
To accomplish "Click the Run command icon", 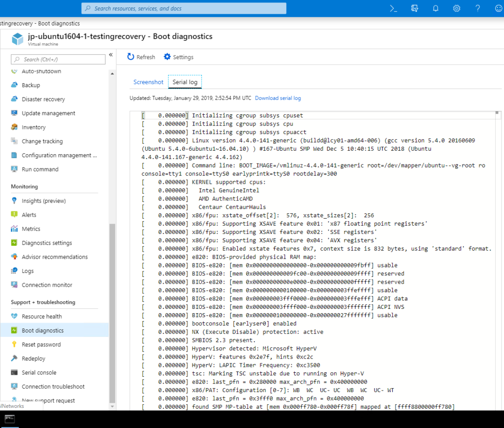I will tap(14, 169).
